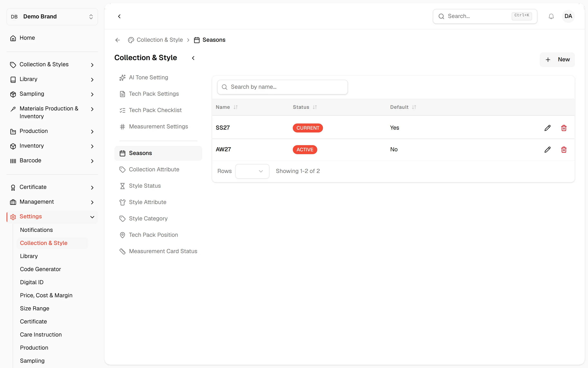Go to Home in the sidebar
Image resolution: width=588 pixels, height=368 pixels.
pyautogui.click(x=52, y=38)
